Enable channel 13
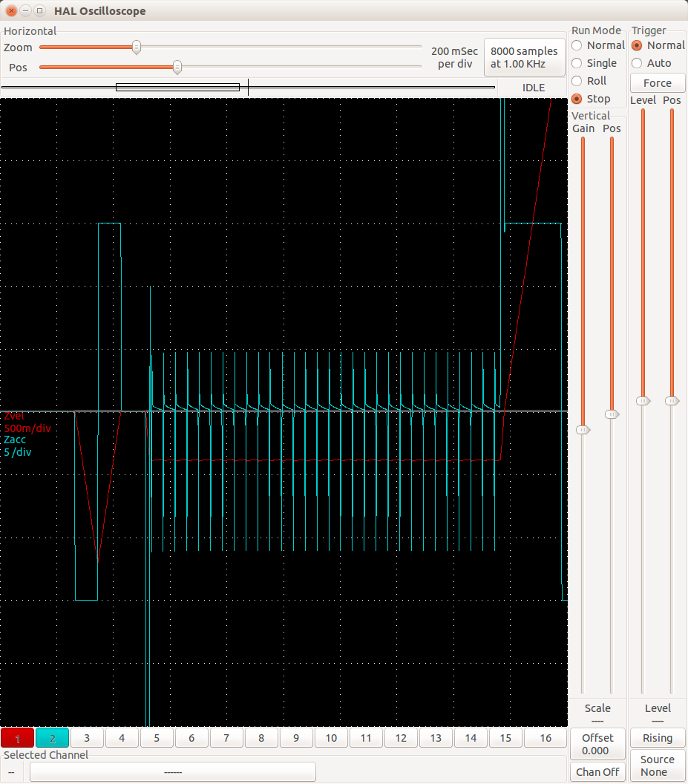688x784 pixels. 436,738
